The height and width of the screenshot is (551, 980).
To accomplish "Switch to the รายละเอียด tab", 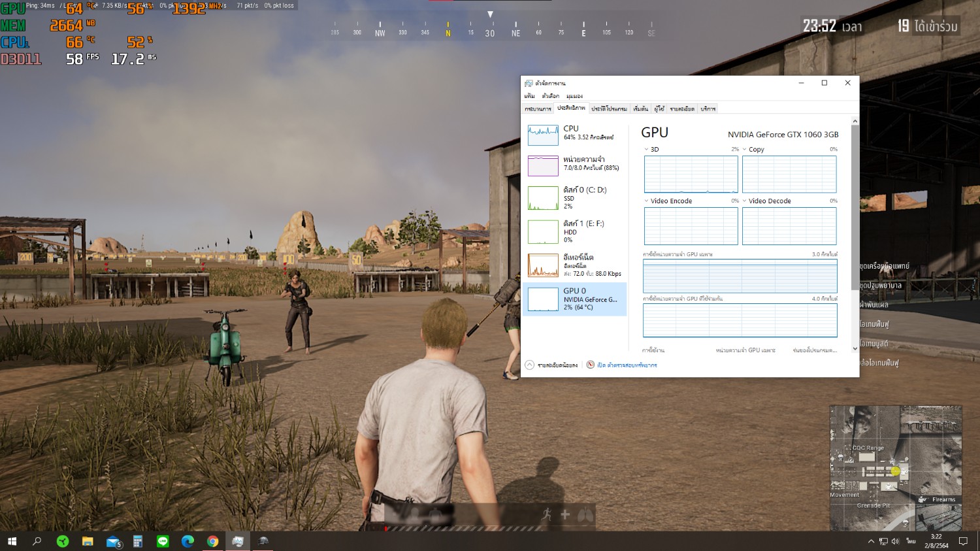I will [x=682, y=109].
